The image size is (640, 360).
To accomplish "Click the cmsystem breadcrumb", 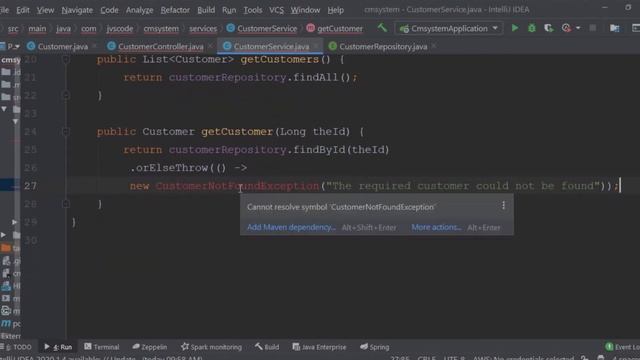I will (161, 29).
